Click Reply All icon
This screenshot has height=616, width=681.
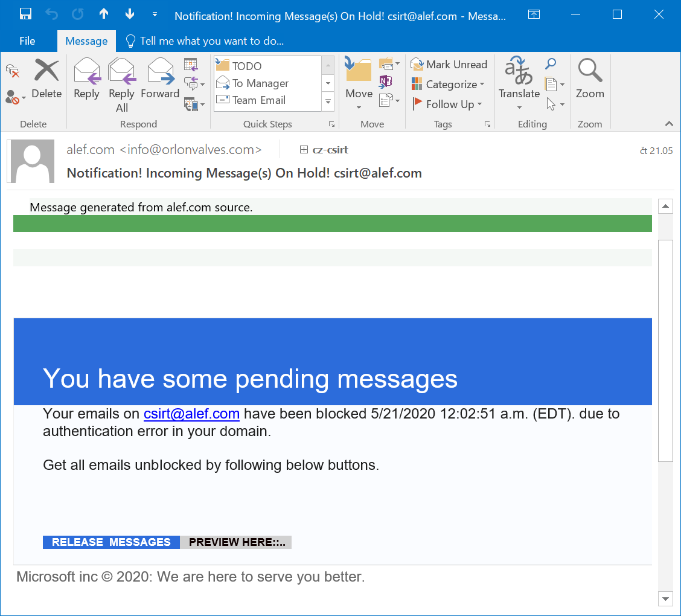click(121, 85)
